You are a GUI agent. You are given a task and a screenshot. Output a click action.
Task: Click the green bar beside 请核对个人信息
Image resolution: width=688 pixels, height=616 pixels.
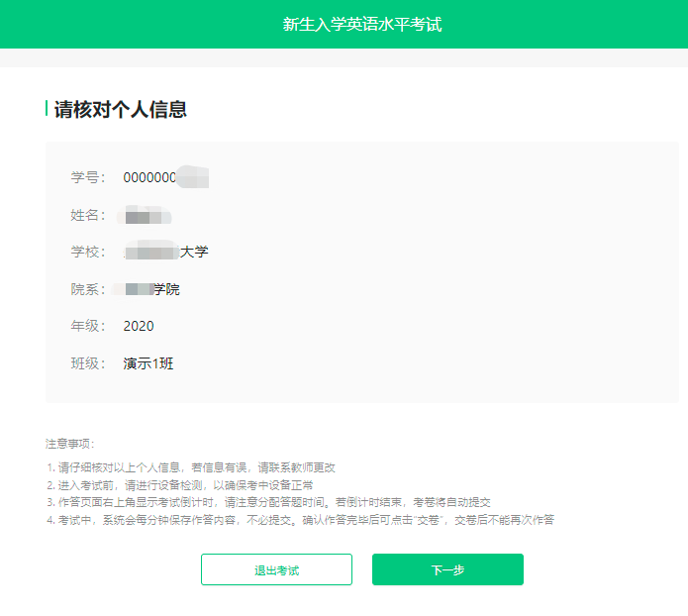[x=47, y=108]
